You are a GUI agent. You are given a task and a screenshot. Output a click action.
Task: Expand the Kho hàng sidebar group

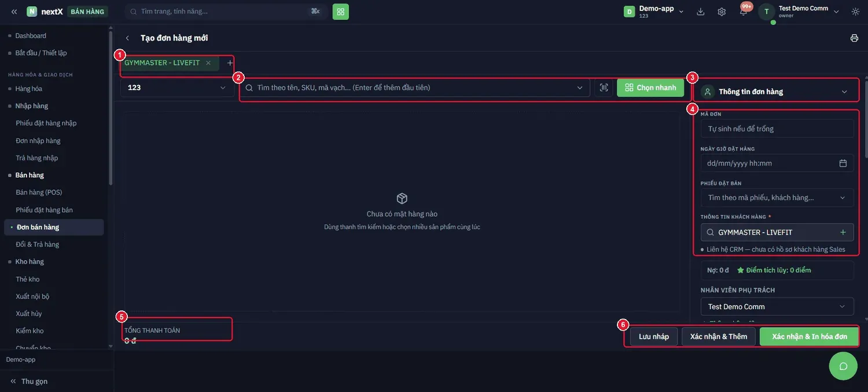tap(30, 262)
